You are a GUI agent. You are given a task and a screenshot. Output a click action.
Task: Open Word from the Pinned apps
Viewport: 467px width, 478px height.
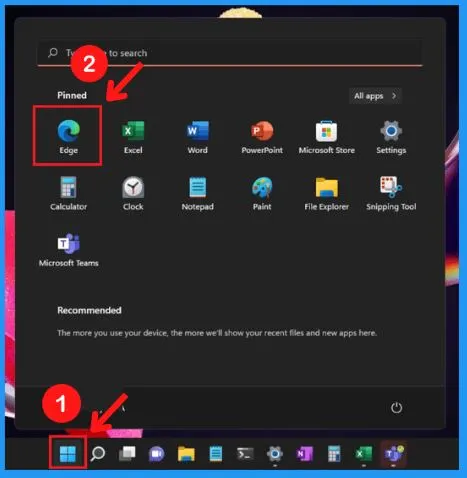[x=198, y=136]
